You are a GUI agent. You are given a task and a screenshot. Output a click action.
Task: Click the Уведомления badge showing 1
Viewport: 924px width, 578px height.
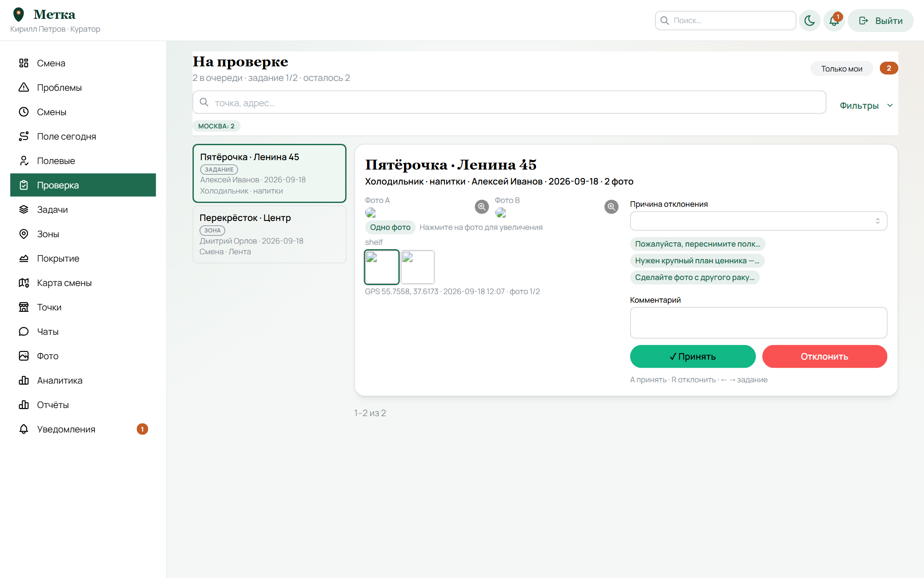point(142,429)
